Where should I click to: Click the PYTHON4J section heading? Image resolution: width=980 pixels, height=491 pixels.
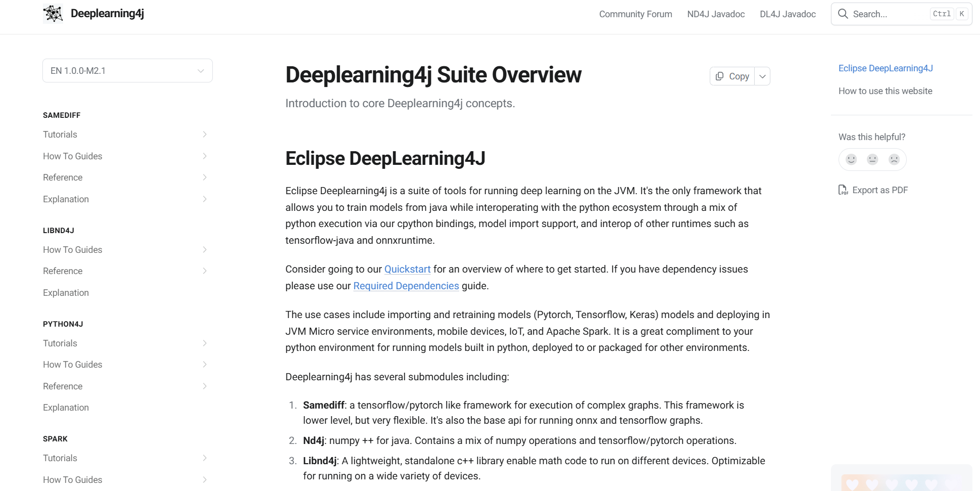coord(63,324)
